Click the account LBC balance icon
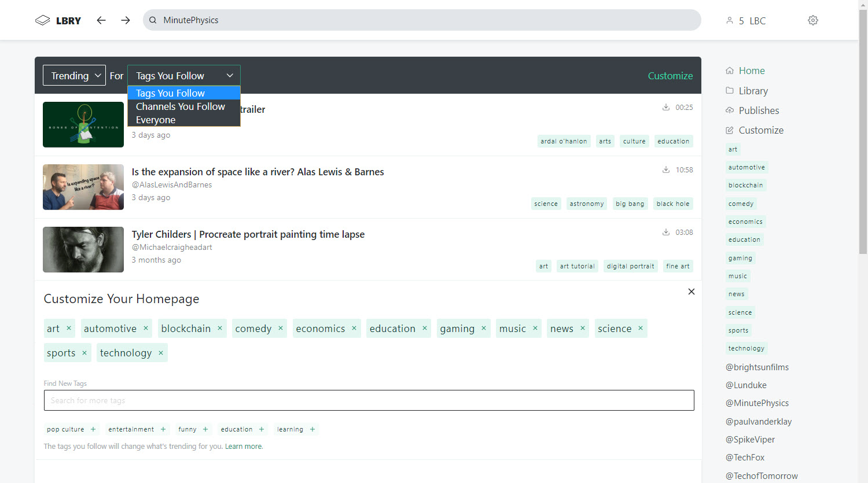Viewport: 868px width, 483px height. pos(729,21)
